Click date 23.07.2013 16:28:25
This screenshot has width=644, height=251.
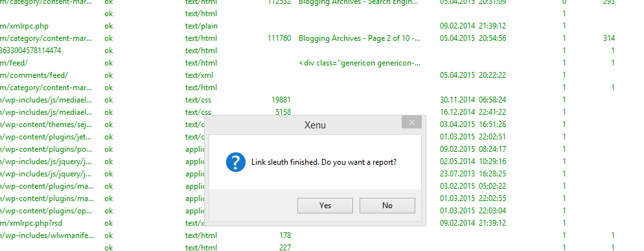(x=473, y=174)
